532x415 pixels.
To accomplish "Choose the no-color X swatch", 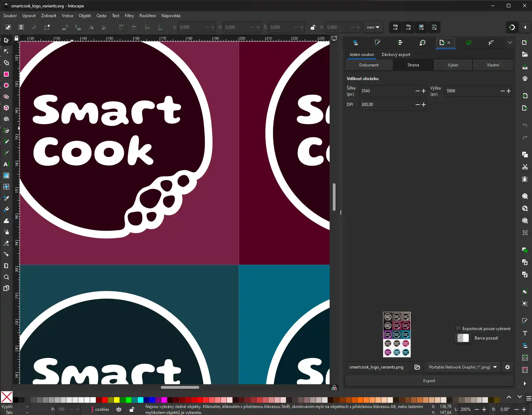I will point(7,397).
